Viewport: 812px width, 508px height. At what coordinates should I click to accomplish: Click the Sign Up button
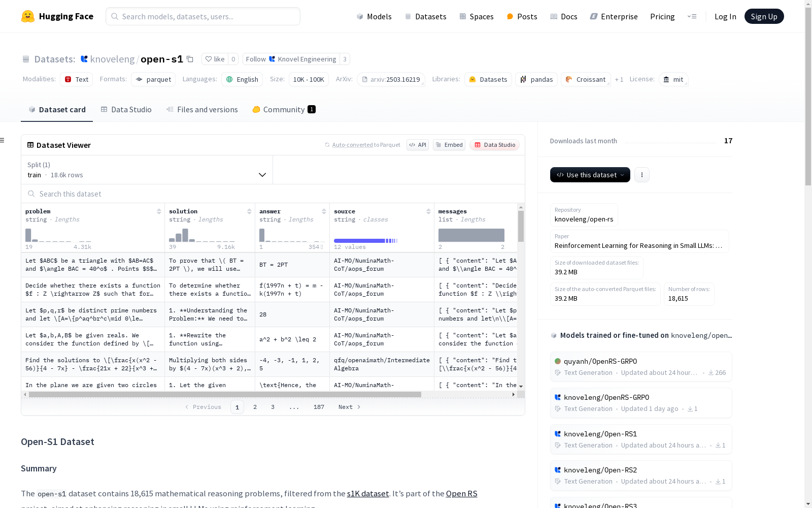[x=764, y=16]
